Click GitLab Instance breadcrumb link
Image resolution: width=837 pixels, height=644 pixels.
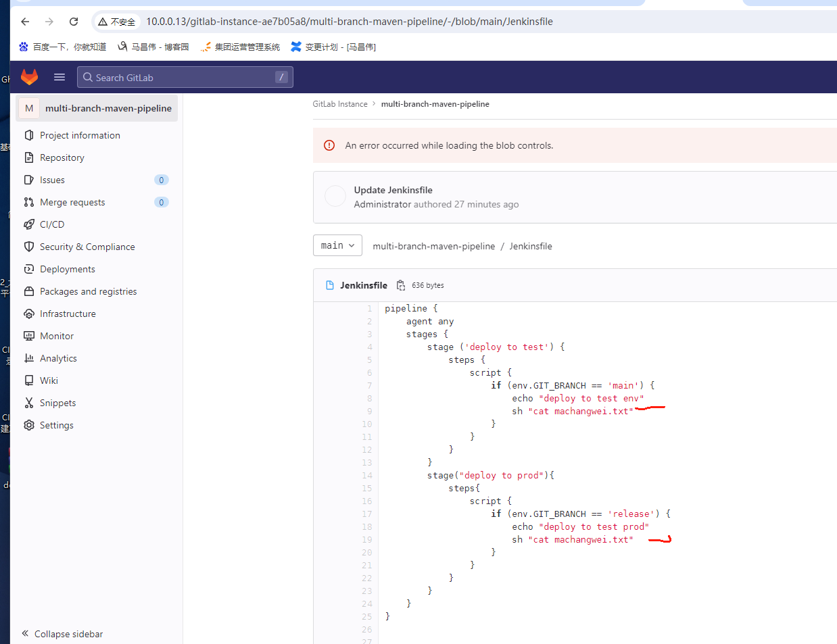340,104
